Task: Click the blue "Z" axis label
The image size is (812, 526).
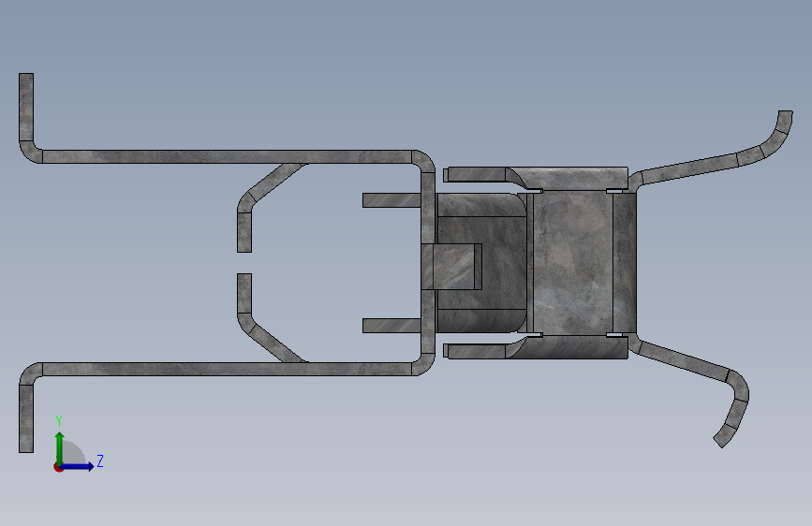Action: [100, 460]
